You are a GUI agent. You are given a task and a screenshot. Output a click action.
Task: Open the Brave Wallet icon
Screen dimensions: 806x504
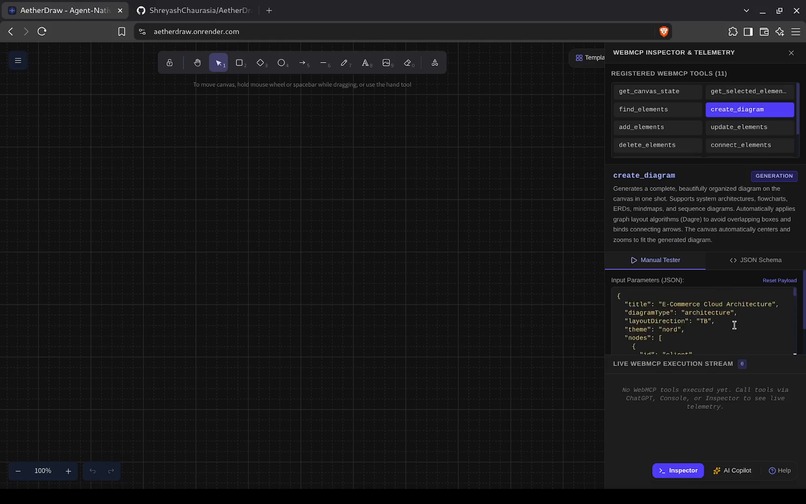[764, 31]
